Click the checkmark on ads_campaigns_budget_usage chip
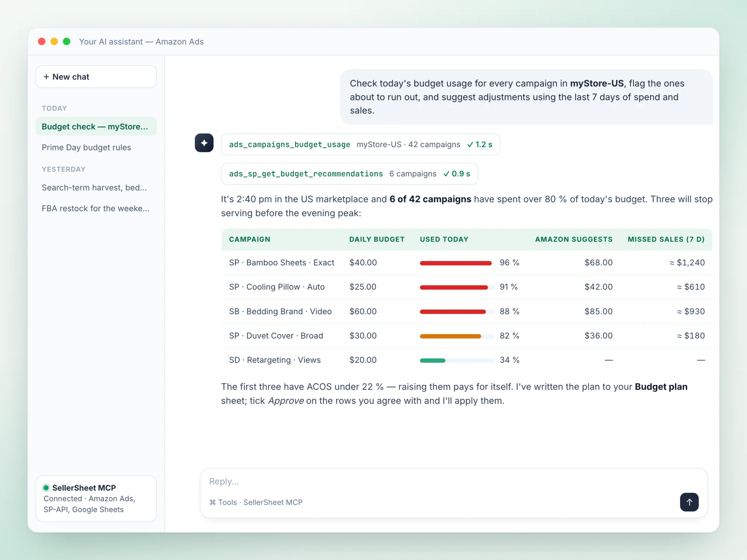The image size is (747, 560). click(x=470, y=144)
